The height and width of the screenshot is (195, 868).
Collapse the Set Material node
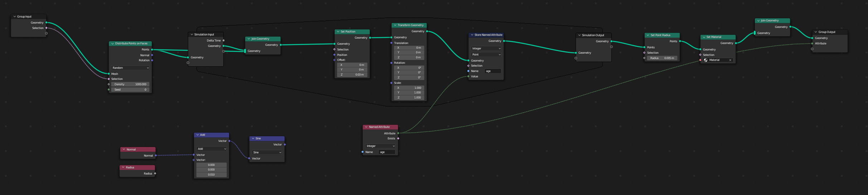704,37
